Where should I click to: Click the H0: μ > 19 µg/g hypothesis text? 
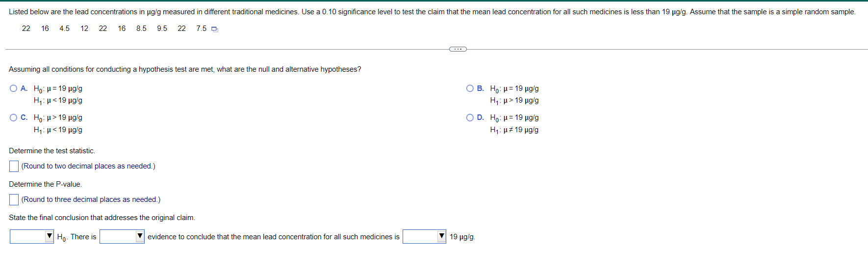click(x=58, y=118)
